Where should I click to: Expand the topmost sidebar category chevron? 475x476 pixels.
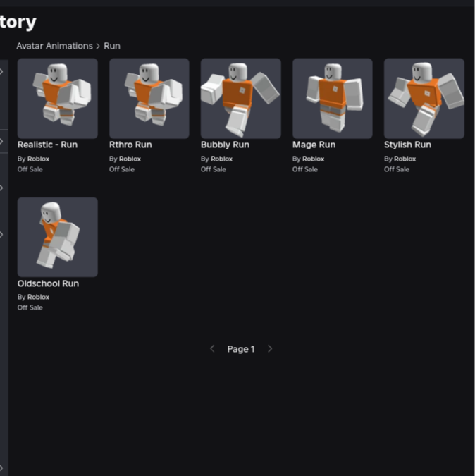click(x=1, y=72)
